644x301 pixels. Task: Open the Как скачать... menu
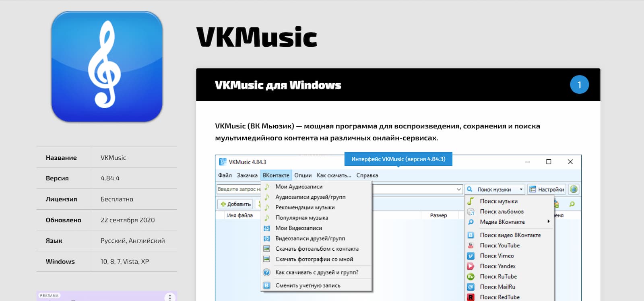tap(334, 175)
